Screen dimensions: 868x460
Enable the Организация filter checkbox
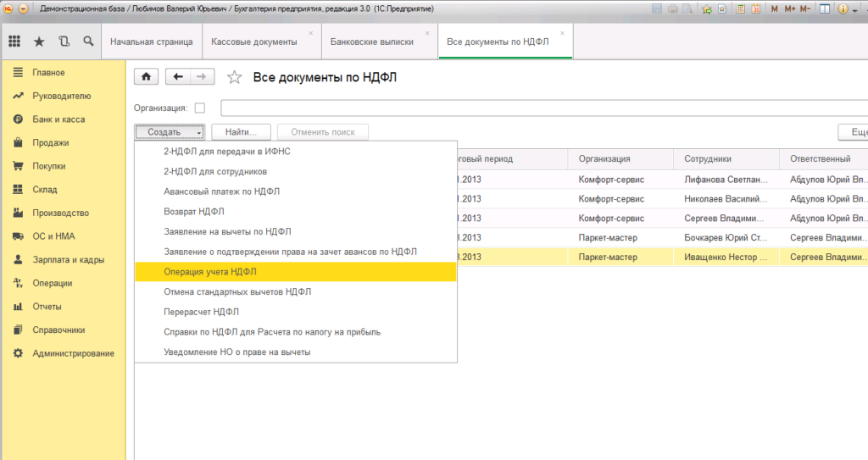coord(200,108)
